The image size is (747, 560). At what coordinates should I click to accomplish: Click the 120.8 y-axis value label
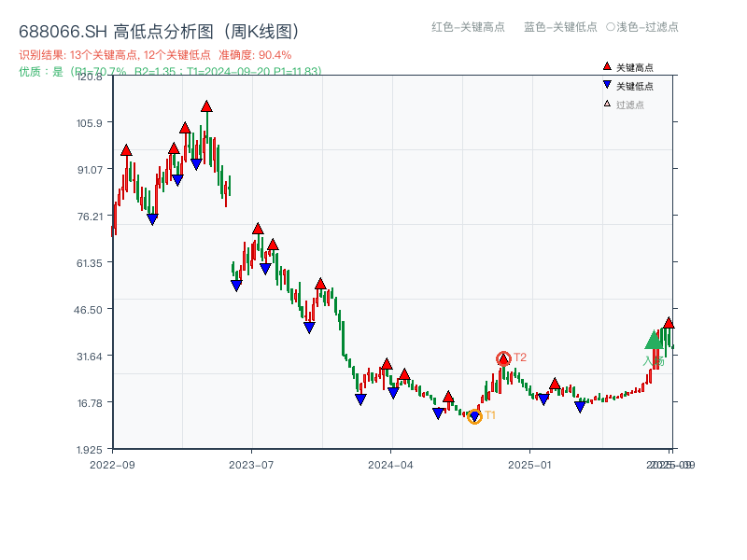click(91, 78)
